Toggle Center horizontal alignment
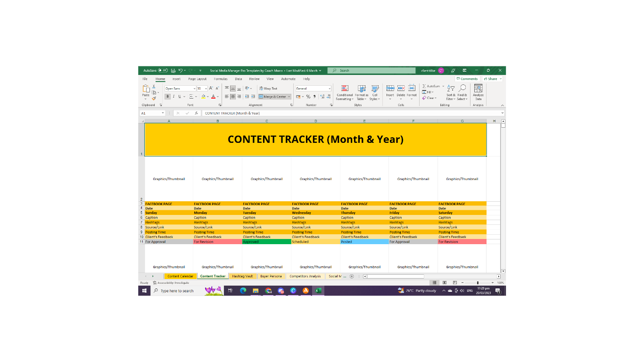644x362 pixels. (x=233, y=97)
